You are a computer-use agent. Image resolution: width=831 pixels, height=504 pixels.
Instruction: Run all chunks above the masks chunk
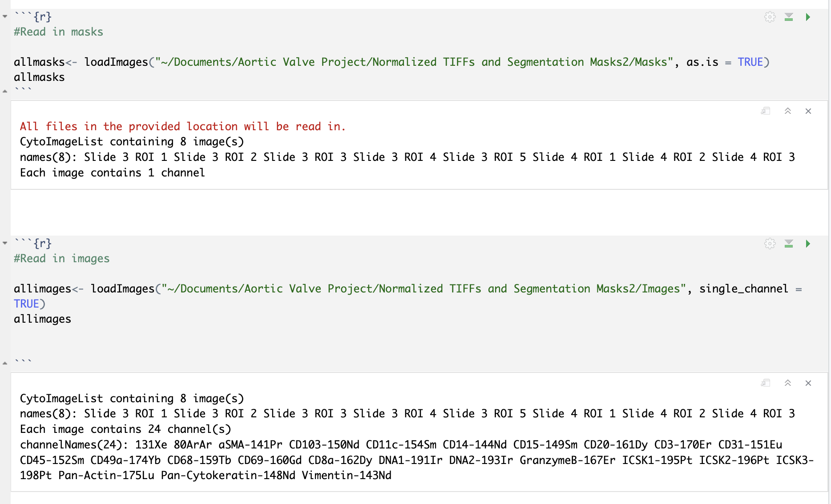(788, 17)
